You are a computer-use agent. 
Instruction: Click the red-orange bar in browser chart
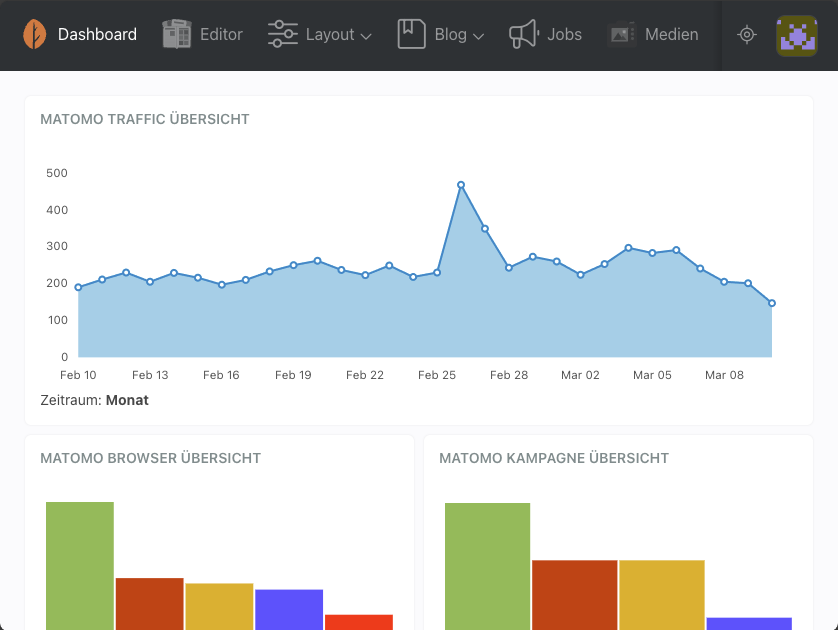[x=359, y=622]
